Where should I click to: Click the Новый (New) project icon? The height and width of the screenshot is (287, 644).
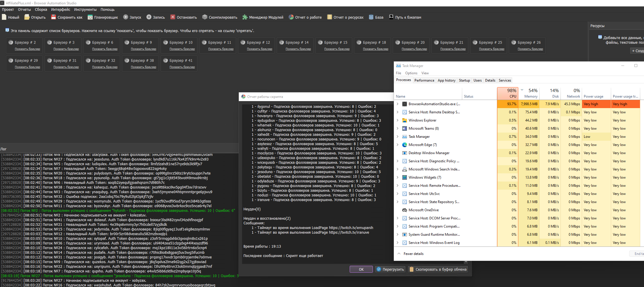coord(4,17)
